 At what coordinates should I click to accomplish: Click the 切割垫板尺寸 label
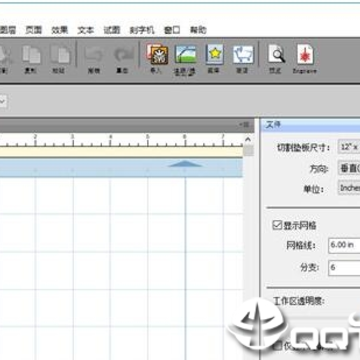click(x=303, y=147)
